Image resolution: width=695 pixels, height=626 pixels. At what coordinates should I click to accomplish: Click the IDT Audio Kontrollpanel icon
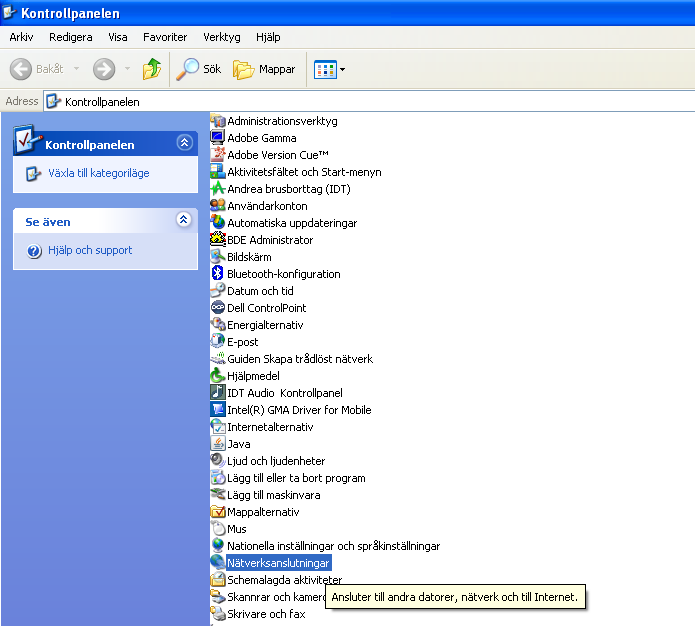(218, 393)
